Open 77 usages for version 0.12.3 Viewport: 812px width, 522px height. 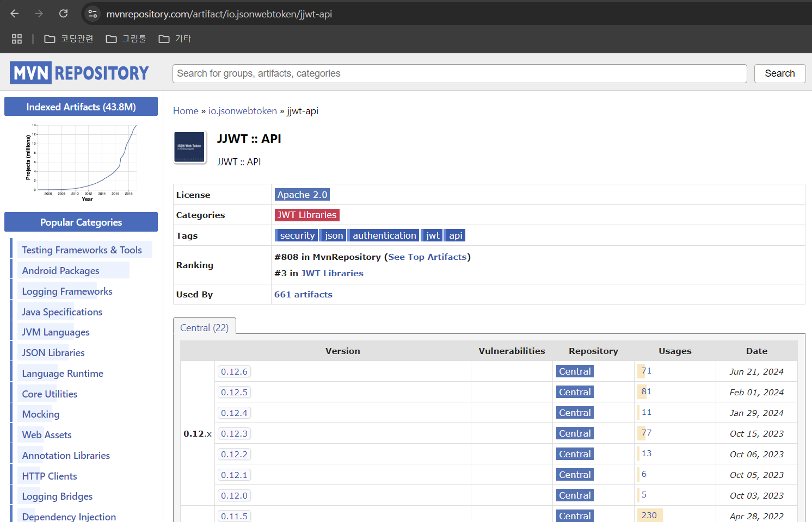[646, 433]
